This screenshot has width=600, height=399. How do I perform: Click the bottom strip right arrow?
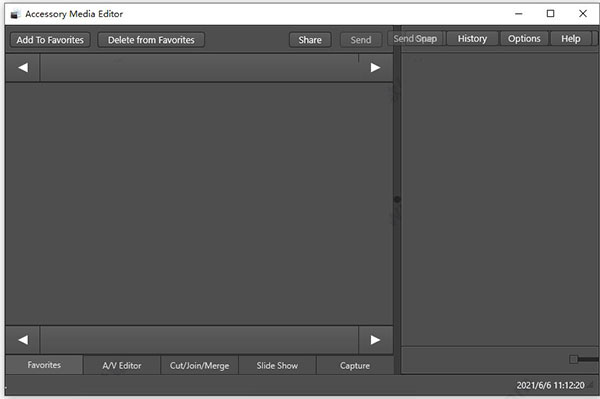pos(375,340)
